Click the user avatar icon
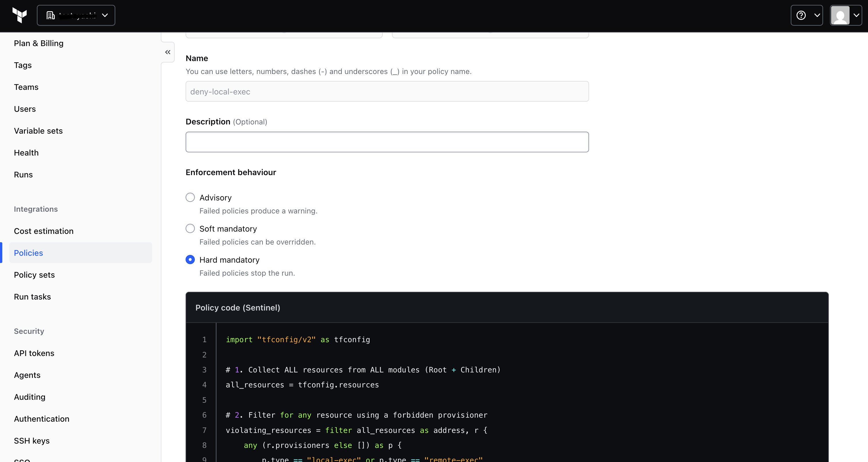 tap(840, 15)
